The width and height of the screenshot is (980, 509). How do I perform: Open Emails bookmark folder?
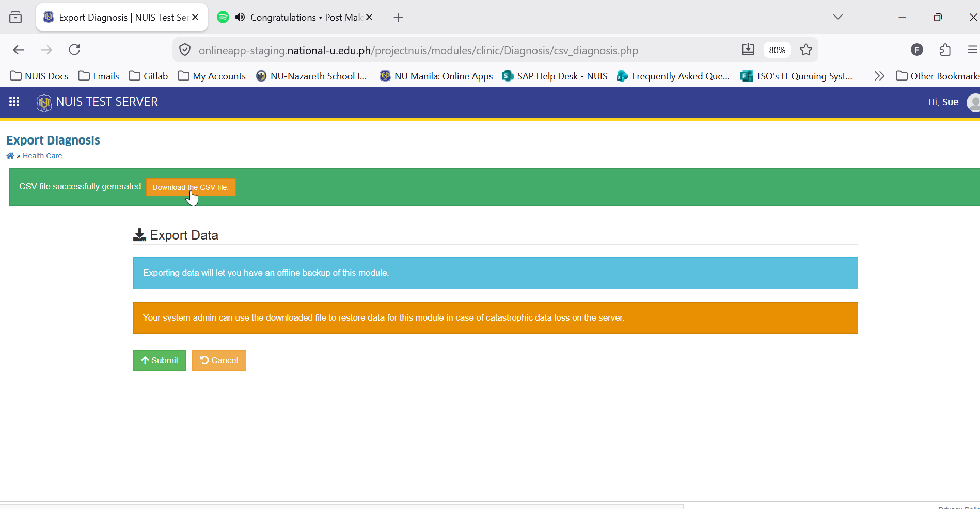click(x=99, y=76)
